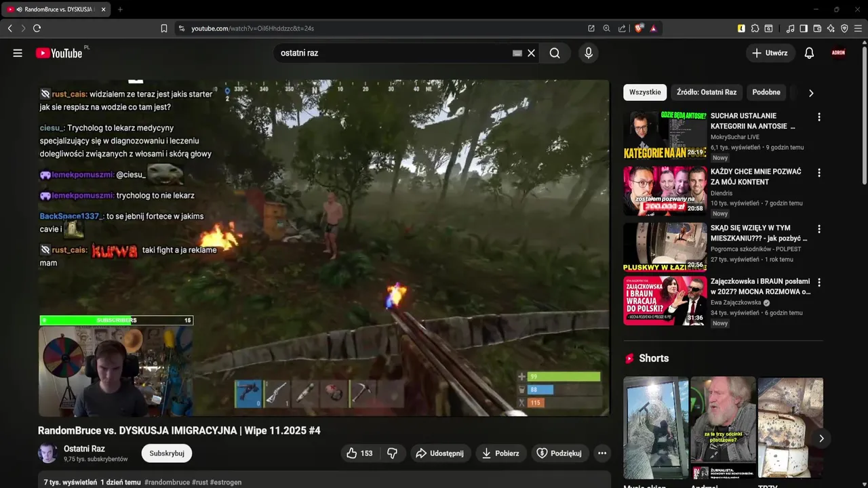Open the Zajączkowska i BRAUN posłami title
This screenshot has height=488, width=868.
760,287
